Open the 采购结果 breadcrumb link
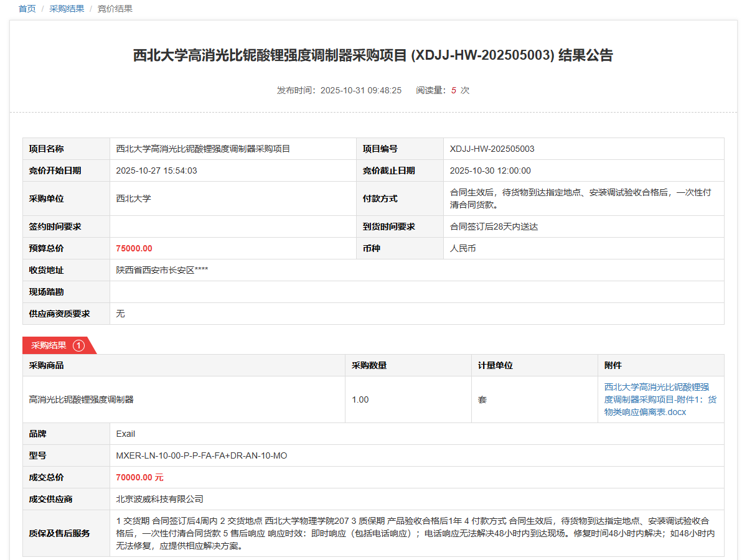Image resolution: width=747 pixels, height=560 pixels. tap(67, 9)
